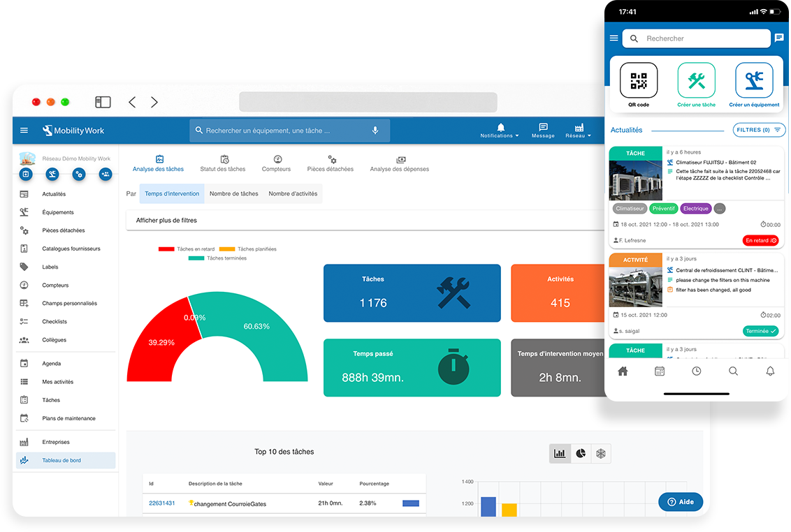Go forward with browser forward arrow
The image size is (791, 532).
154,103
